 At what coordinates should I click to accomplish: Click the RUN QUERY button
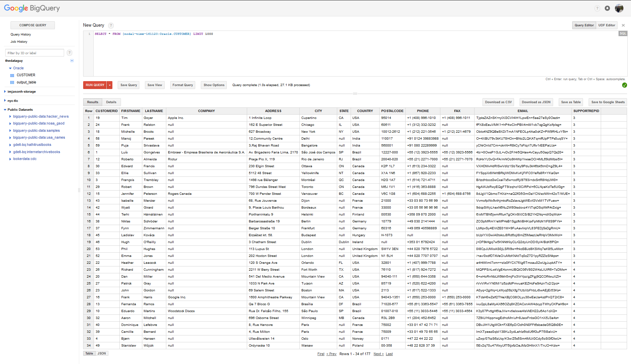click(x=95, y=85)
